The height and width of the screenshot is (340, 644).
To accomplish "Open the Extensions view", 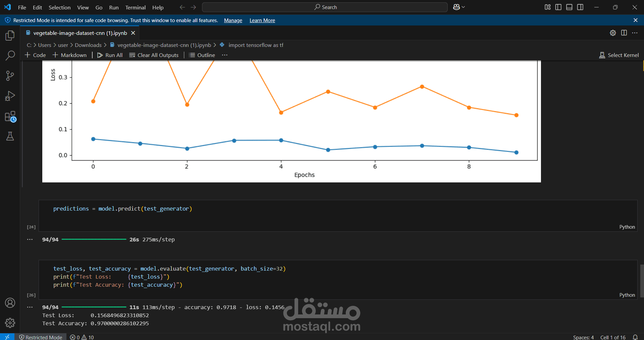I will [x=10, y=116].
